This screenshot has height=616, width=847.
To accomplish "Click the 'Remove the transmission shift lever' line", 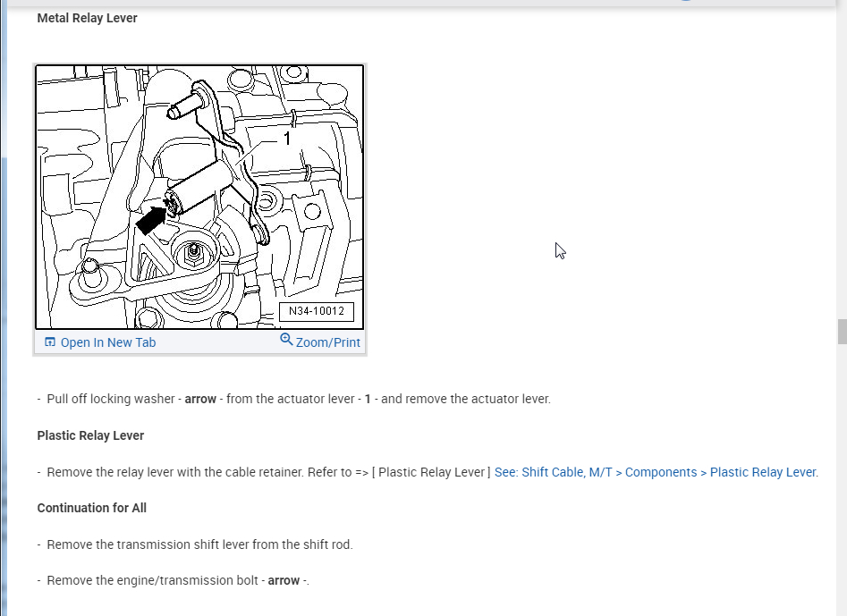I will [x=195, y=544].
